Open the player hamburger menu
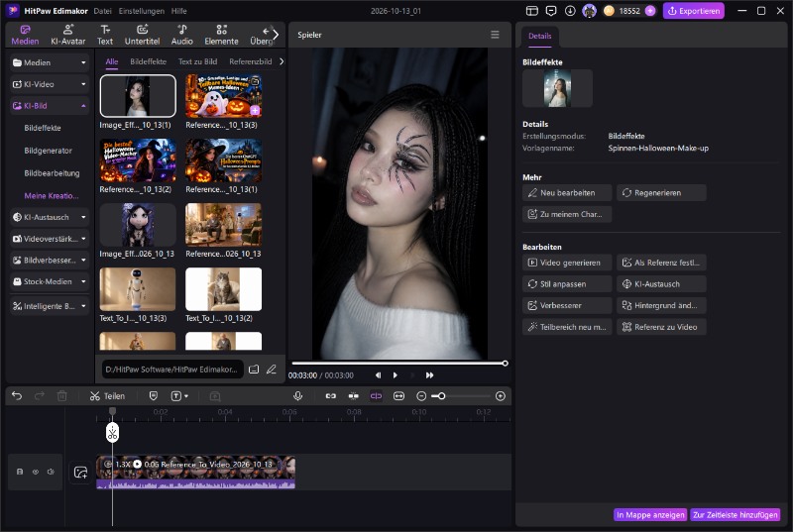Screen dimensions: 793x532 [x=495, y=35]
